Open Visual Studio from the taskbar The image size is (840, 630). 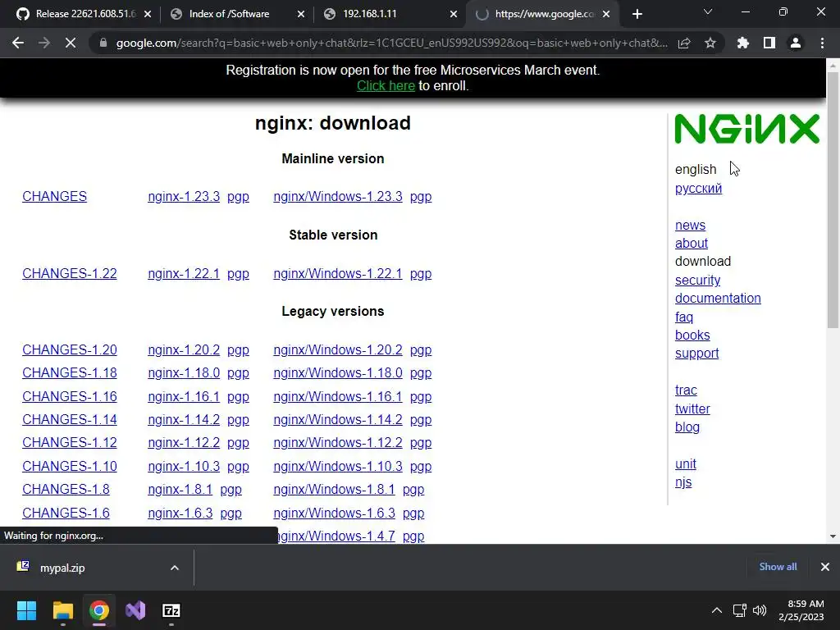pos(135,610)
